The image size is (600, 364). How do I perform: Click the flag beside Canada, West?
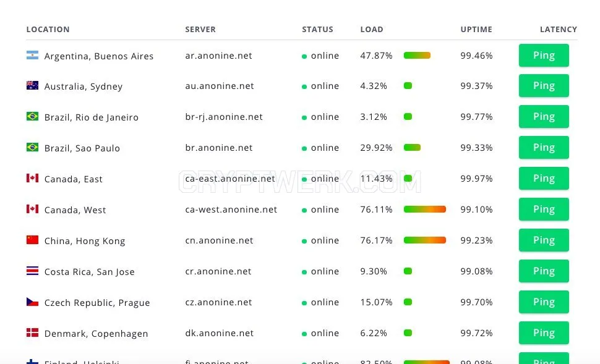point(33,209)
